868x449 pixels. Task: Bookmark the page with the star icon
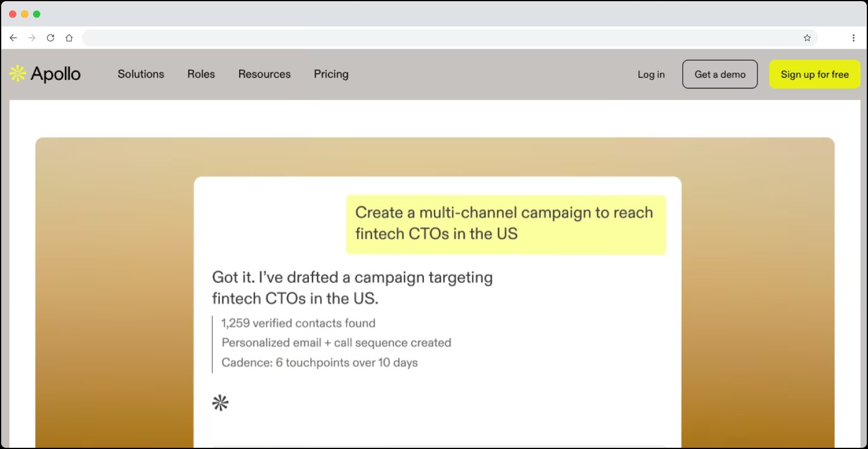[807, 38]
